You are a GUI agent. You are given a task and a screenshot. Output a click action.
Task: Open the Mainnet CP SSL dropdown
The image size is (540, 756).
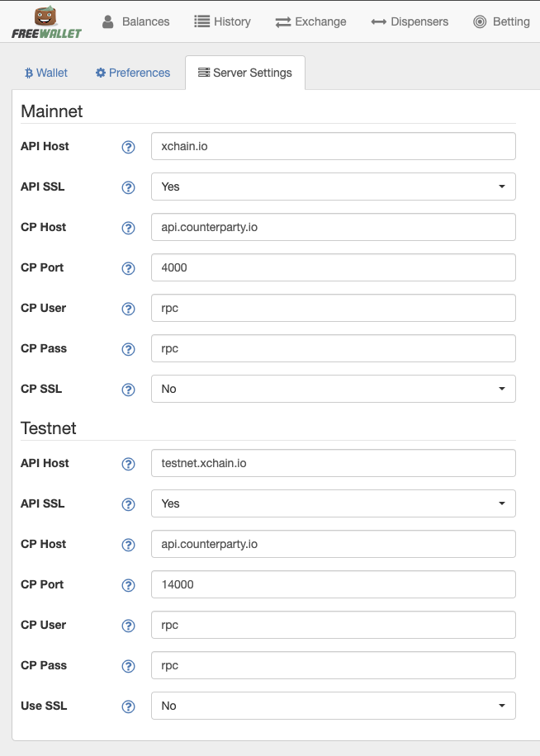coord(333,389)
